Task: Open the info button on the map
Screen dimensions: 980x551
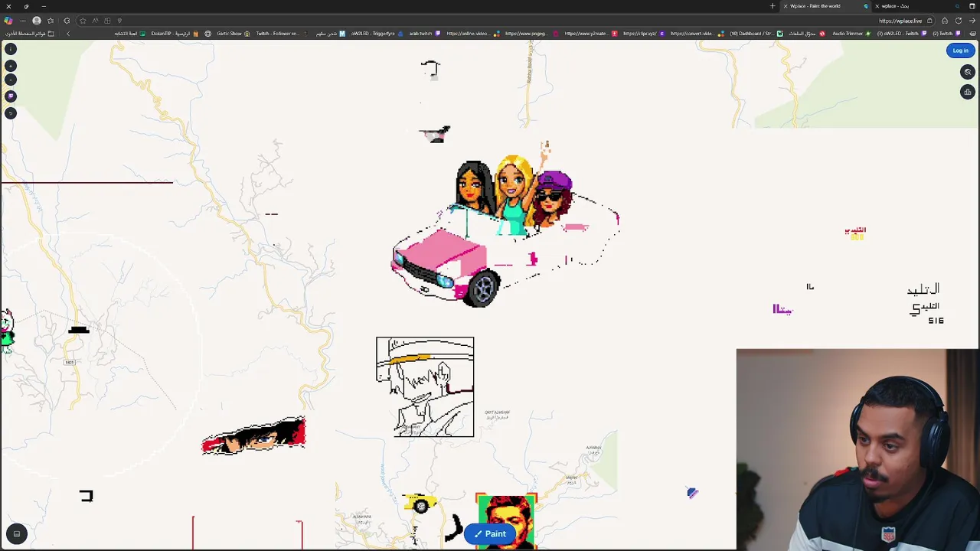Action: pos(11,49)
